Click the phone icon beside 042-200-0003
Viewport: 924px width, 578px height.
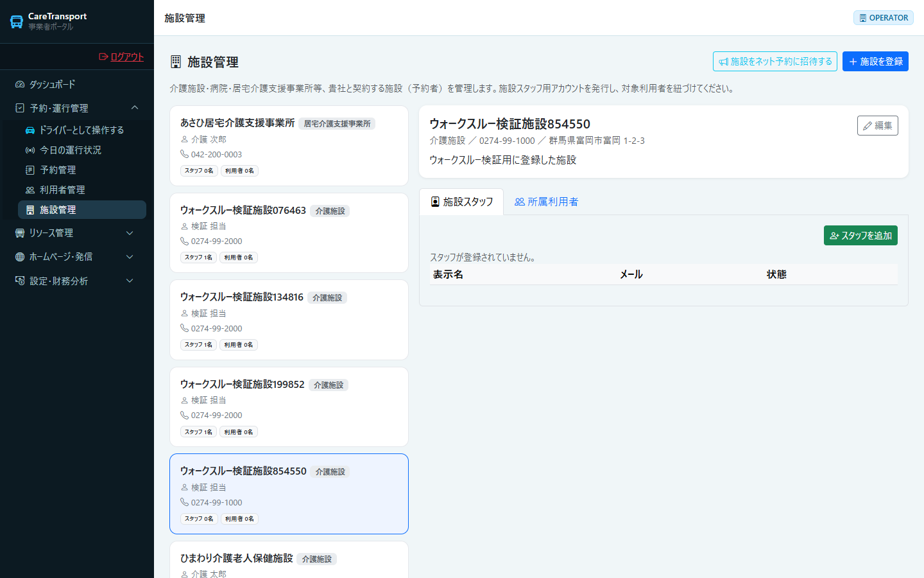tap(184, 154)
